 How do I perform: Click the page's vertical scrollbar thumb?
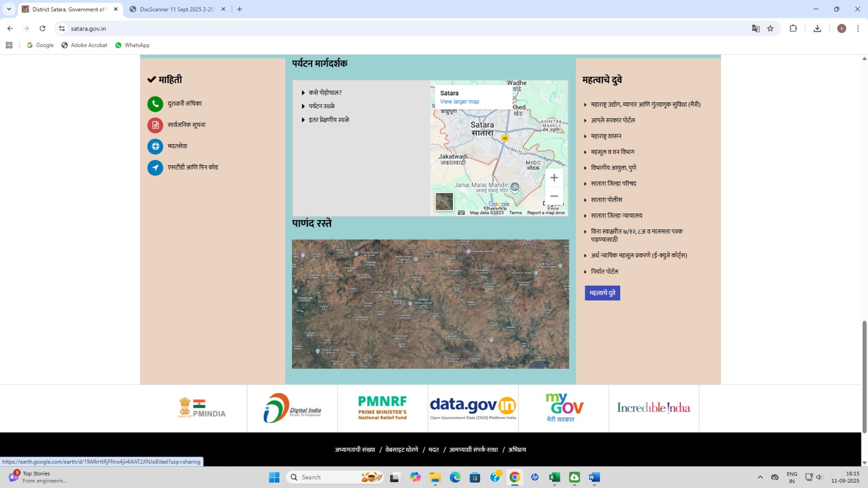coord(864,376)
